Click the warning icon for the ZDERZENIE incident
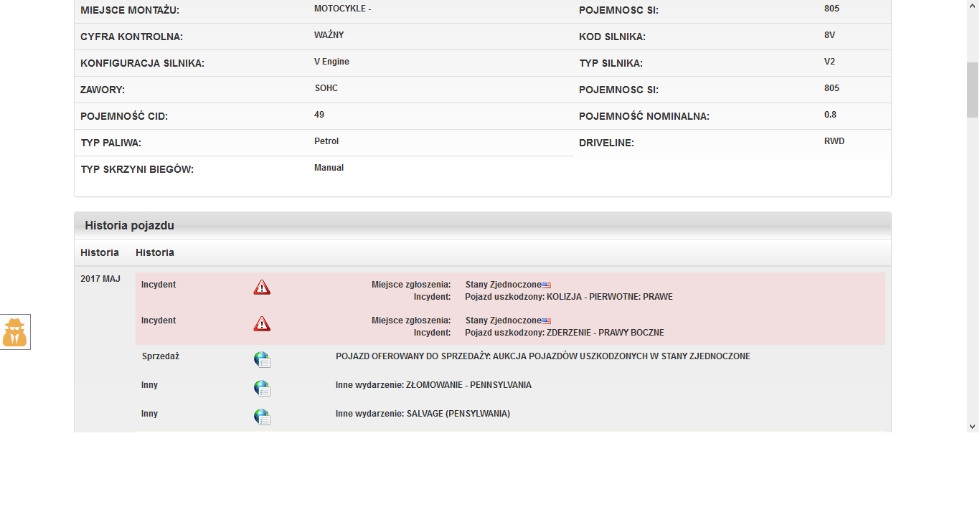Image resolution: width=980 pixels, height=522 pixels. (262, 323)
